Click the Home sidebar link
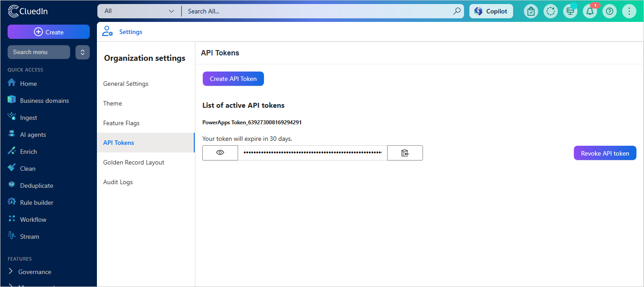Viewport: 644px width, 287px height. (29, 84)
